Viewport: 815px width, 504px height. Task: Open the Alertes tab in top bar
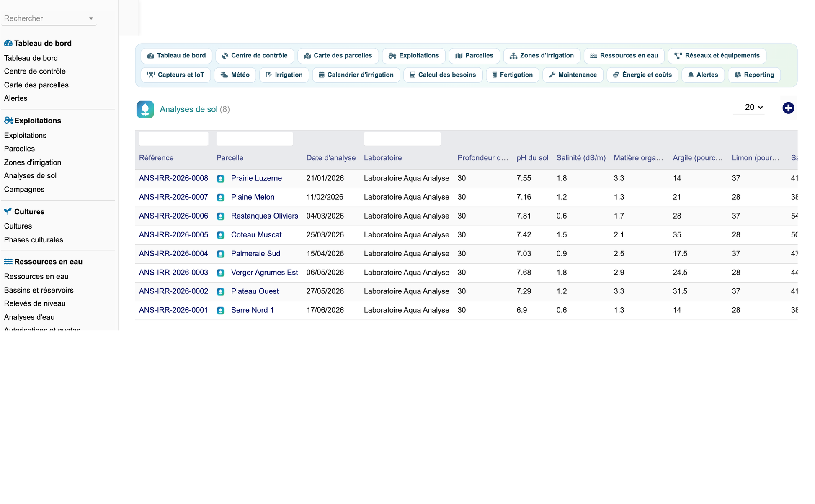click(x=703, y=75)
